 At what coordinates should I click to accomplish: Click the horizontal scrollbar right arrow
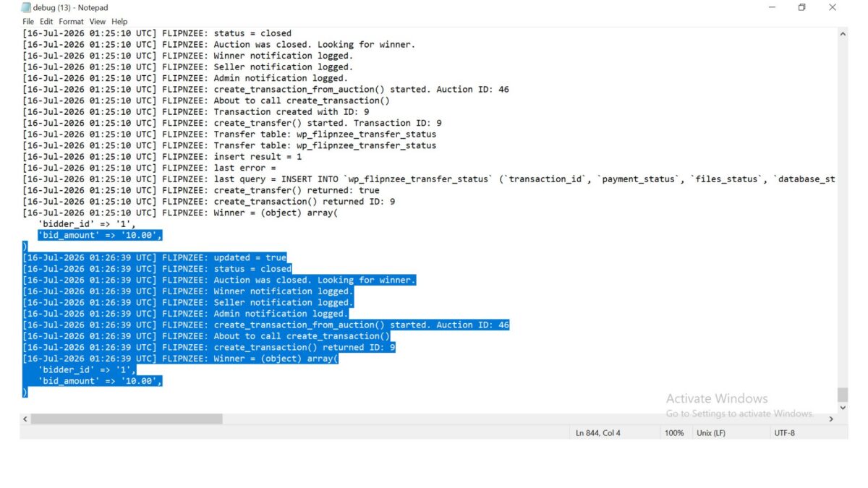point(831,419)
